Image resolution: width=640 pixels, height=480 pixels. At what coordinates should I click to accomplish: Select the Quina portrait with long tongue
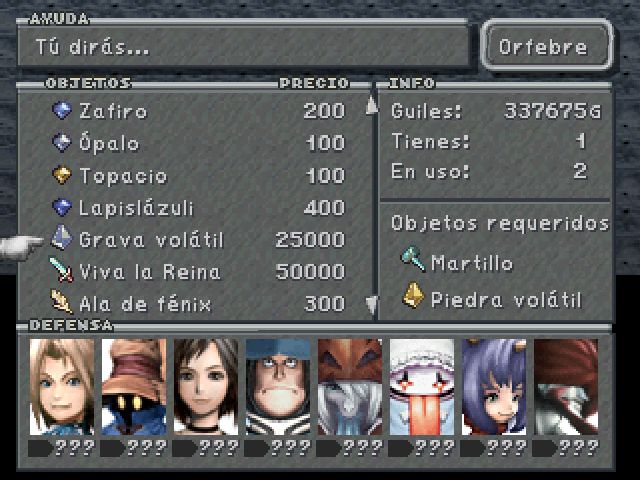coord(422,387)
